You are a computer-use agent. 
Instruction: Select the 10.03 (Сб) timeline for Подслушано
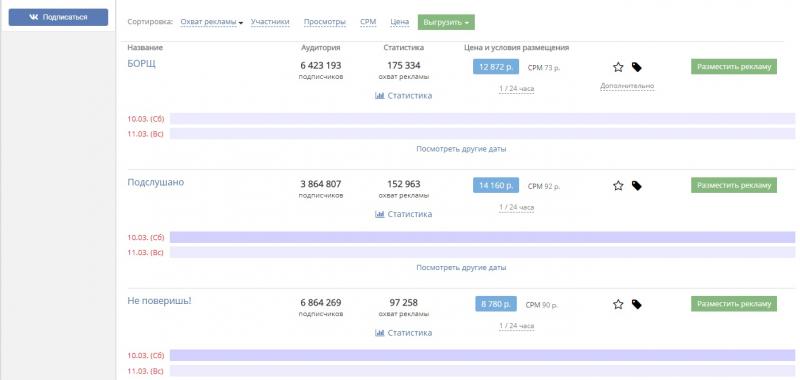tap(482, 237)
